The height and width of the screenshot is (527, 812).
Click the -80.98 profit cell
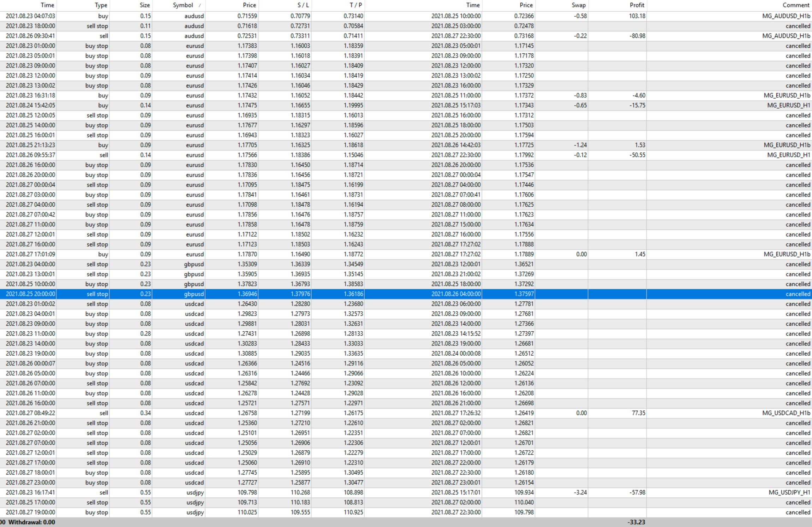coord(637,36)
